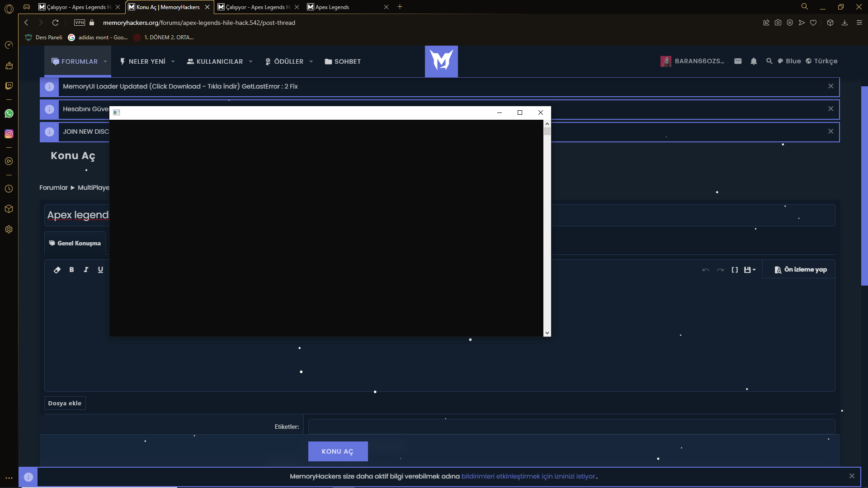Viewport: 868px width, 488px height.
Task: Open the forum search magnifier icon
Action: tap(769, 61)
